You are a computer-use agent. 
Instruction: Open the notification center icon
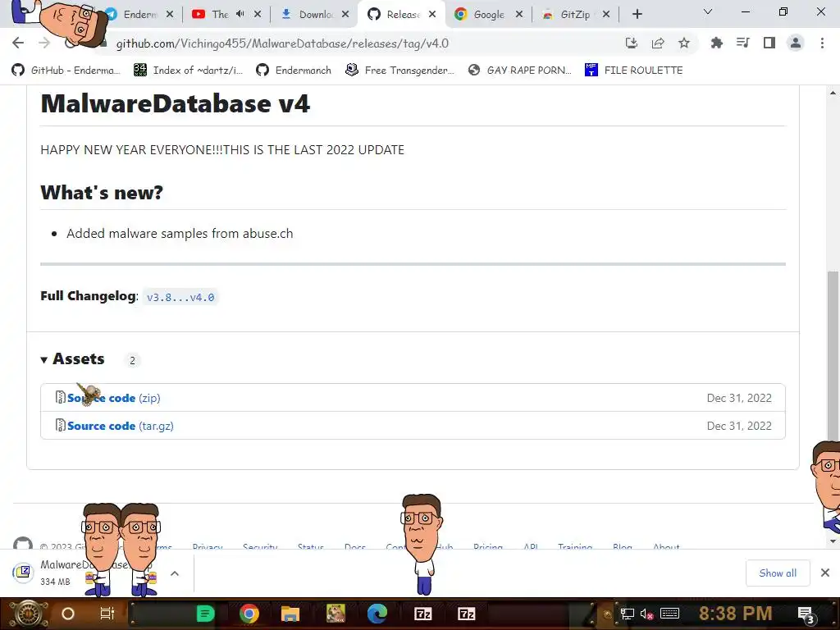point(806,614)
